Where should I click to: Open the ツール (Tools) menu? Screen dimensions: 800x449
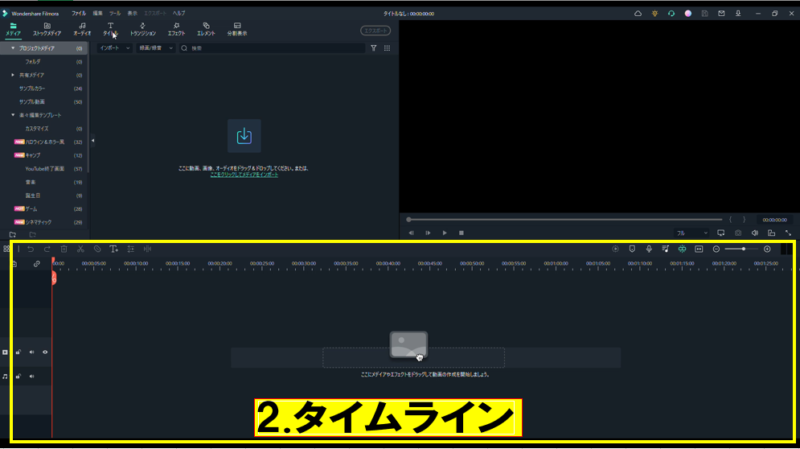(x=115, y=13)
